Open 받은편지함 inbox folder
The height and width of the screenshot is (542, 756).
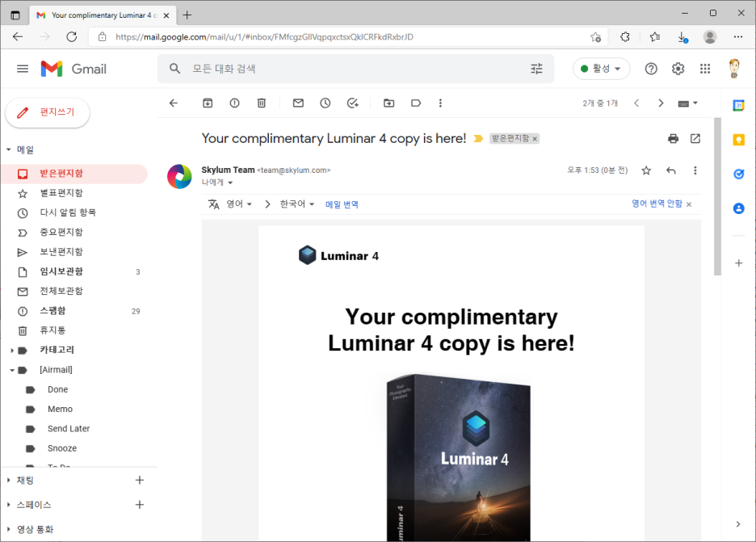tap(74, 174)
